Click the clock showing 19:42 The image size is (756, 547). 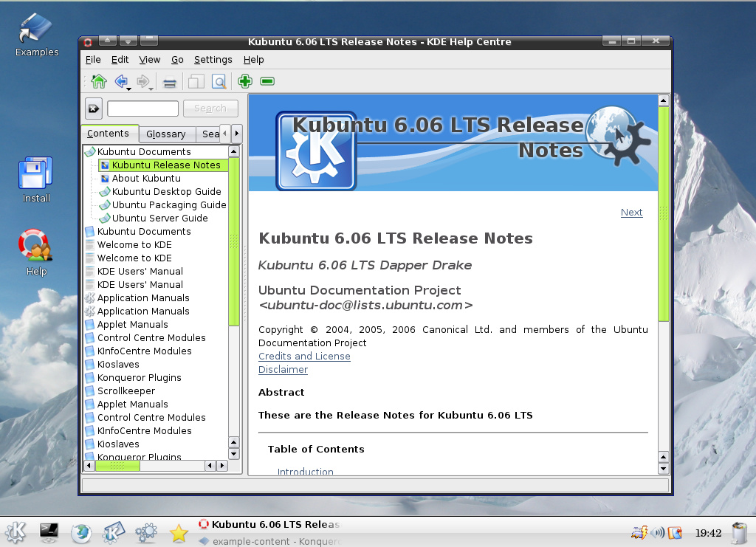coord(708,533)
